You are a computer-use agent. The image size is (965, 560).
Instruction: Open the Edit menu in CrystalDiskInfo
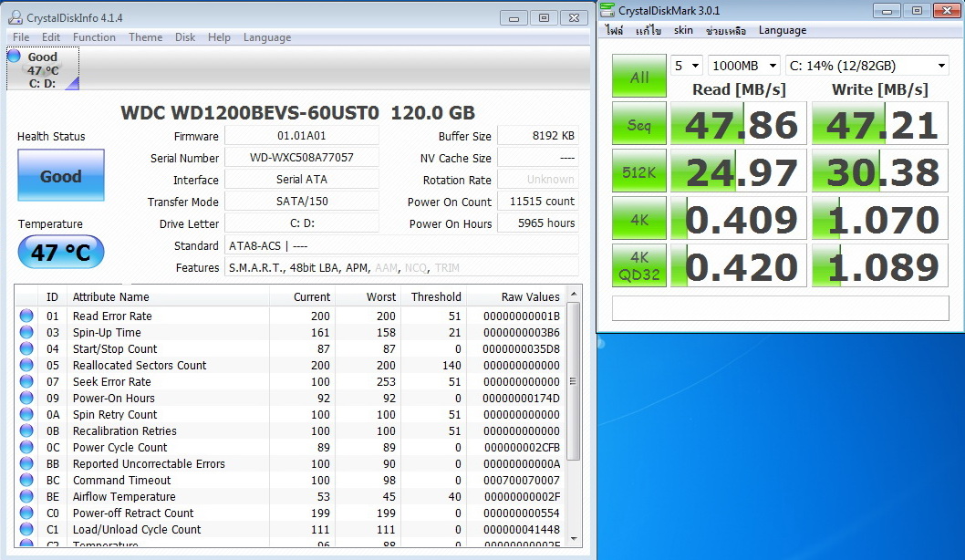pyautogui.click(x=50, y=37)
